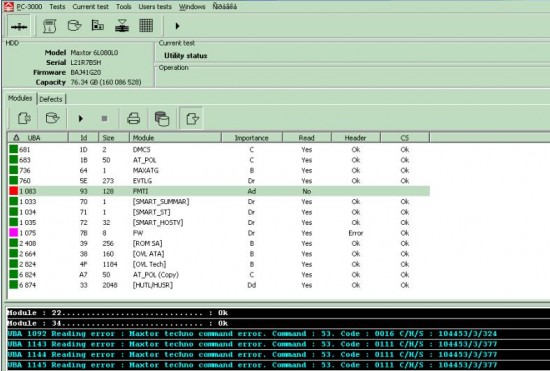Viewport: 550px width, 371px height.
Task: Switch to the Defects tab
Action: tap(51, 99)
